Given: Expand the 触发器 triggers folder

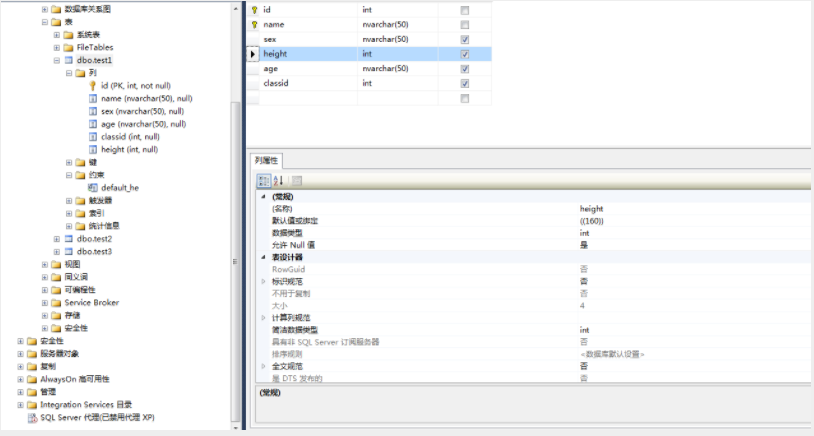Looking at the screenshot, I should 69,201.
